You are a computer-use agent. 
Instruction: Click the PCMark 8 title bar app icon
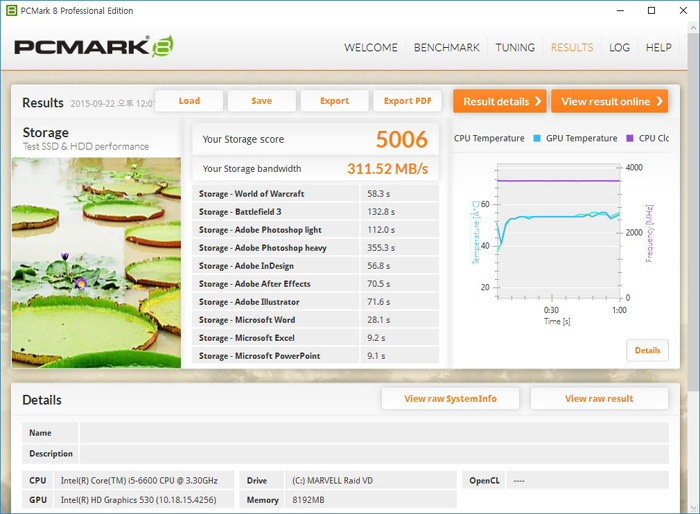coord(12,11)
